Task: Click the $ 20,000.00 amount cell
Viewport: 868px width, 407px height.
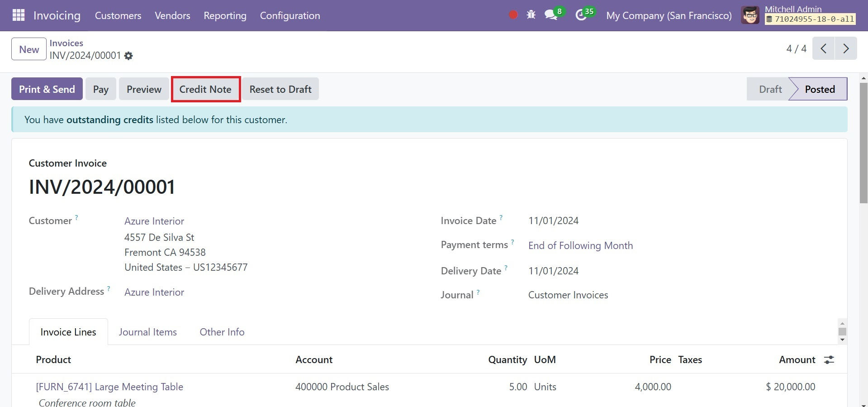Action: pyautogui.click(x=790, y=387)
